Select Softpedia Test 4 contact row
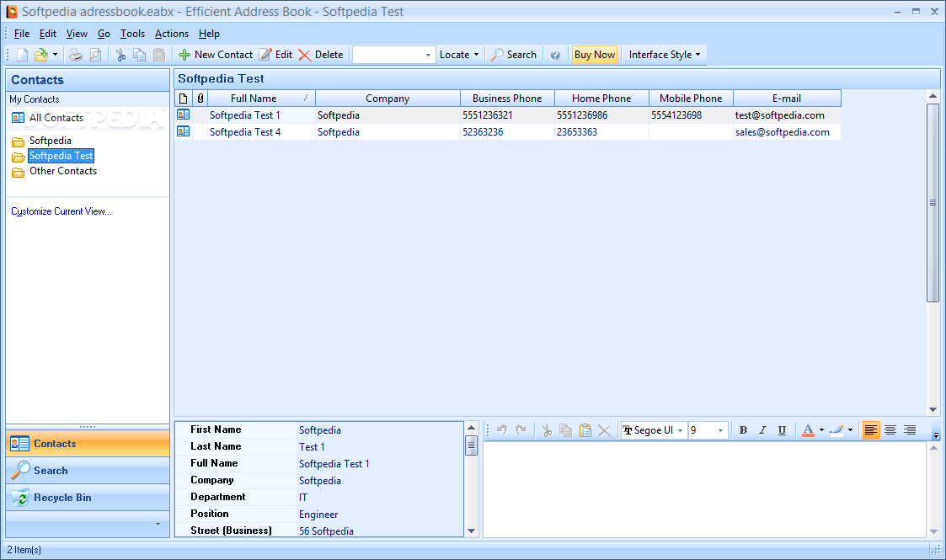 [x=507, y=132]
